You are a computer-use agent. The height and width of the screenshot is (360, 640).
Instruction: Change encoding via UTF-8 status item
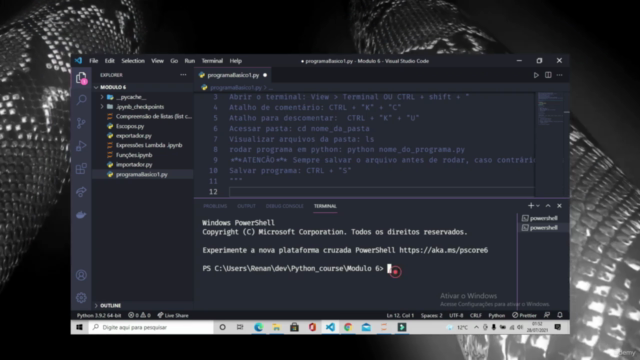[x=456, y=315]
